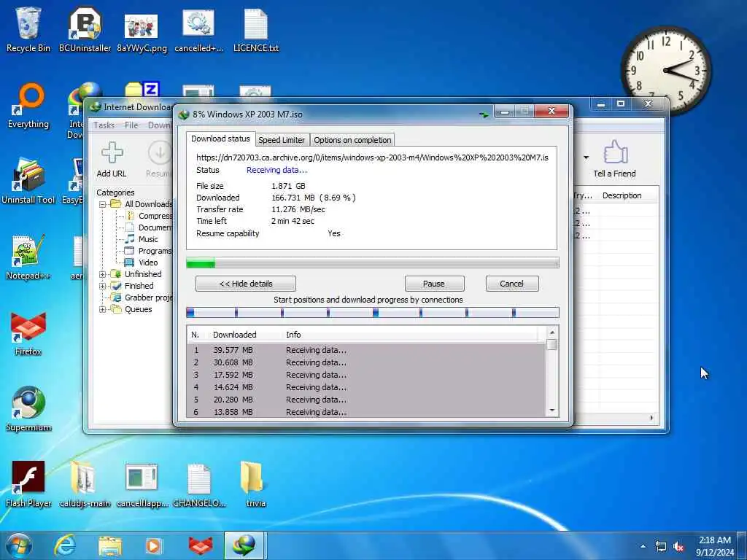Collapse the All Downloads tree node
The image size is (747, 560).
(x=102, y=204)
